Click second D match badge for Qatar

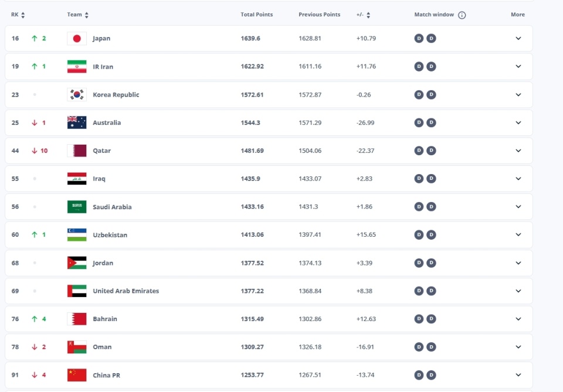[x=431, y=151]
